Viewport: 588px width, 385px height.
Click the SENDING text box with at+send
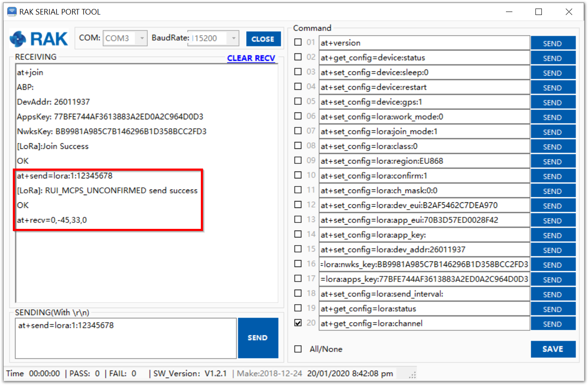(126, 338)
